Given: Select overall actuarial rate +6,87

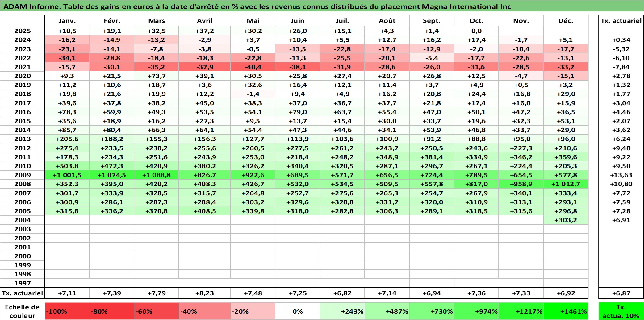Looking at the screenshot, I should pos(621,293).
